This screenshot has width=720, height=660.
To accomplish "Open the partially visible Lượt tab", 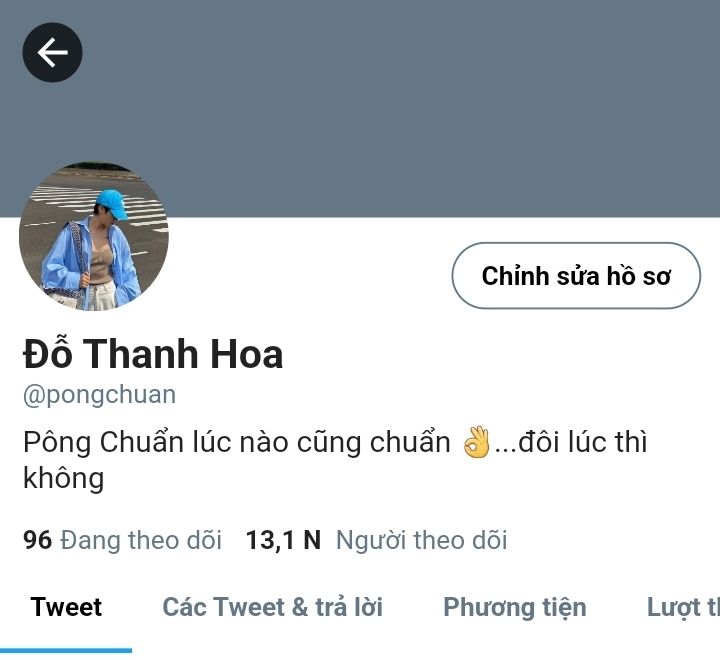I will click(x=683, y=608).
